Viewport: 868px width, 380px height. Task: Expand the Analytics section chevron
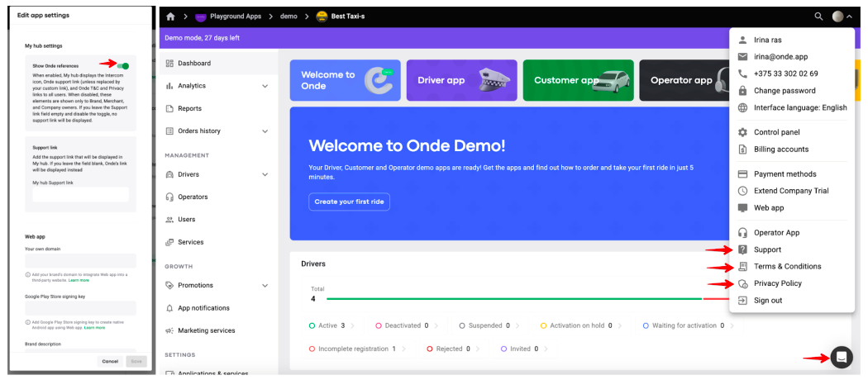tap(265, 86)
